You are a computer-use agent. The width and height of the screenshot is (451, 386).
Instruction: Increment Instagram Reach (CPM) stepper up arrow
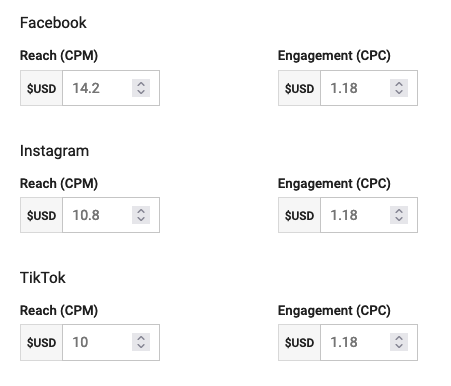click(x=141, y=211)
